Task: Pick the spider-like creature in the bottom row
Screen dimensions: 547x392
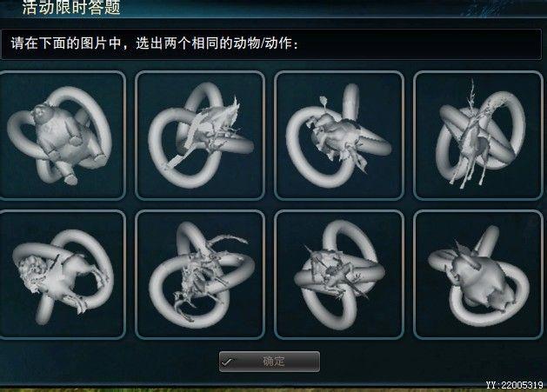Action: 339,274
